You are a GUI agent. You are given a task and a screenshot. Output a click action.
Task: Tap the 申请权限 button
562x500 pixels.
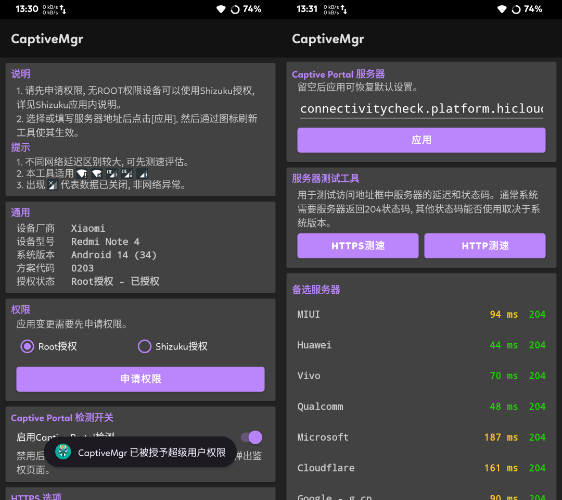coord(140,379)
